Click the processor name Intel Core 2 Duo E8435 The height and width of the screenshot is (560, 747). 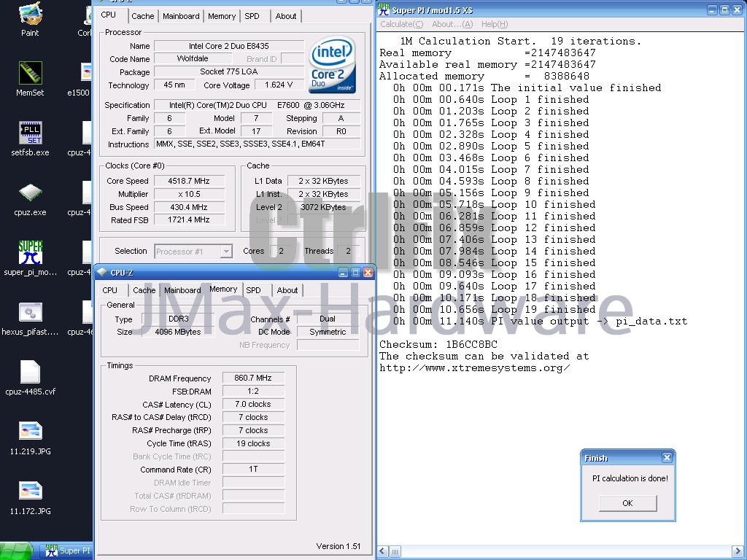tap(228, 46)
